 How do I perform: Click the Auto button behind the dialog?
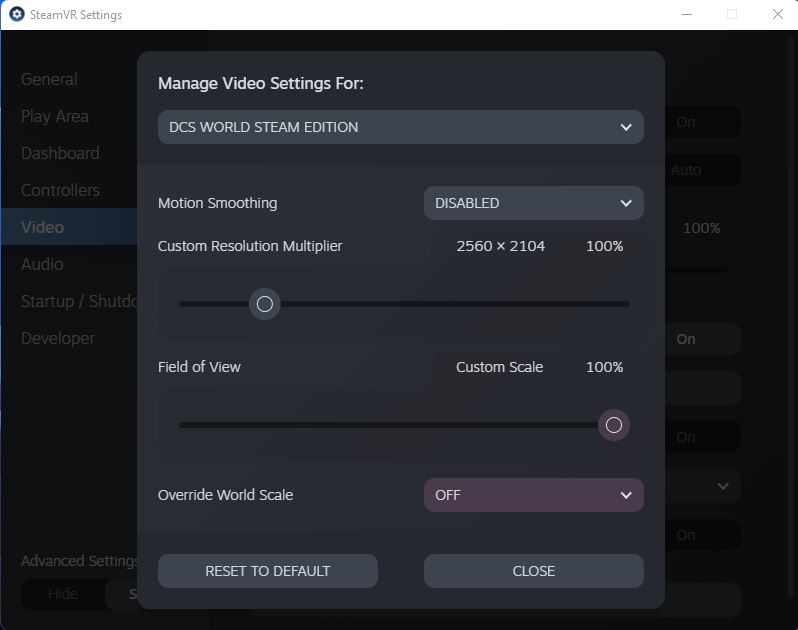(x=702, y=170)
